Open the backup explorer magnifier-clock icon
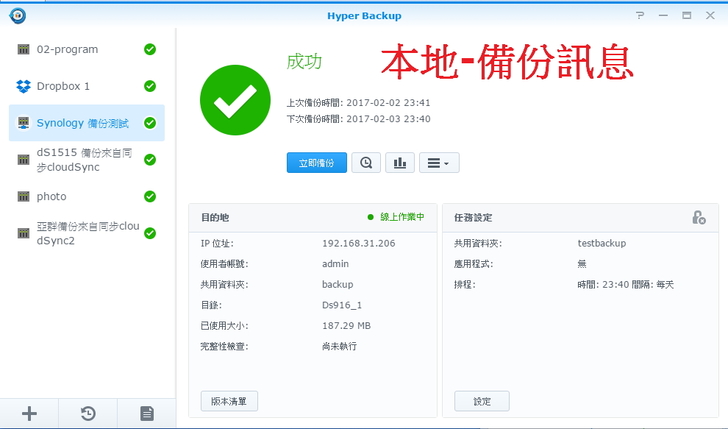This screenshot has width=728, height=429. pos(366,163)
